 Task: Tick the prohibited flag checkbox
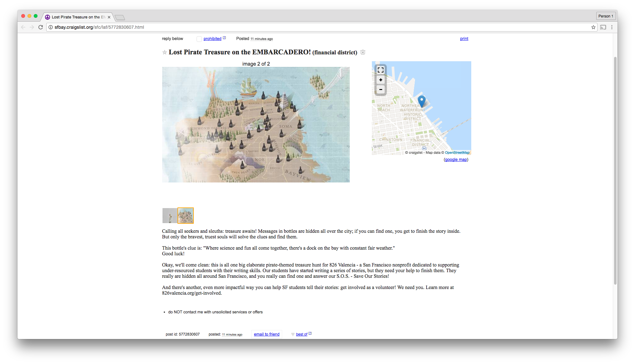(x=199, y=39)
